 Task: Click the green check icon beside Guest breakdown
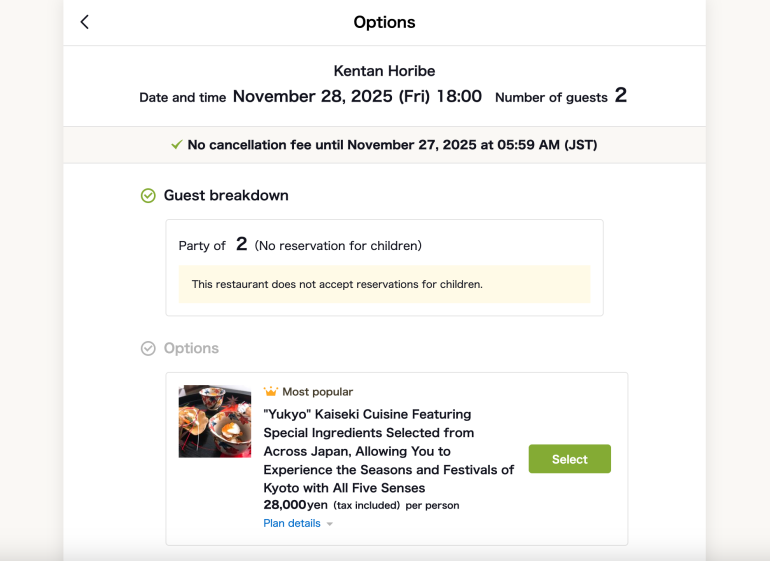click(x=148, y=196)
